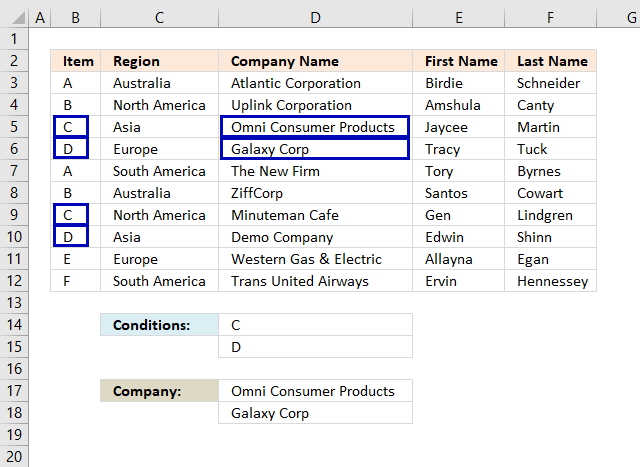Viewport: 640px width, 467px height.
Task: Select row 7 header
Action: (x=14, y=171)
